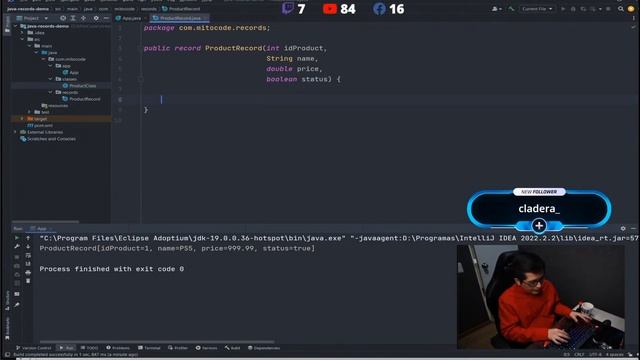Open the Terminal tool window tab
The width and height of the screenshot is (640, 360).
tap(149, 348)
